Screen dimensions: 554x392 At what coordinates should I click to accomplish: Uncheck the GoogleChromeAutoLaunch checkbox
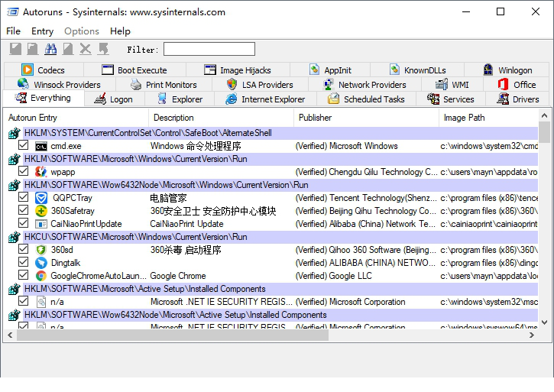point(24,275)
